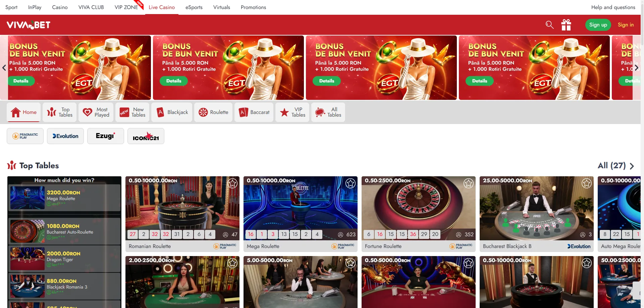Open Details on third bonus banner
The image size is (644, 308).
point(327,81)
